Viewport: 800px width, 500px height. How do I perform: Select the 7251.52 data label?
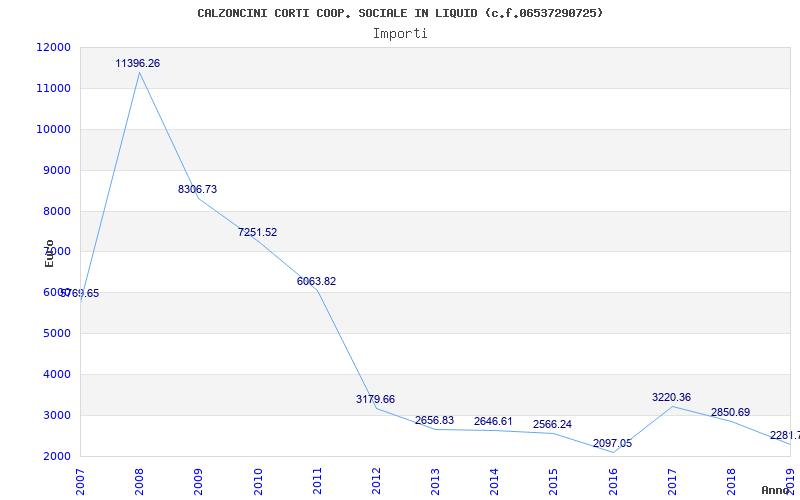click(258, 232)
